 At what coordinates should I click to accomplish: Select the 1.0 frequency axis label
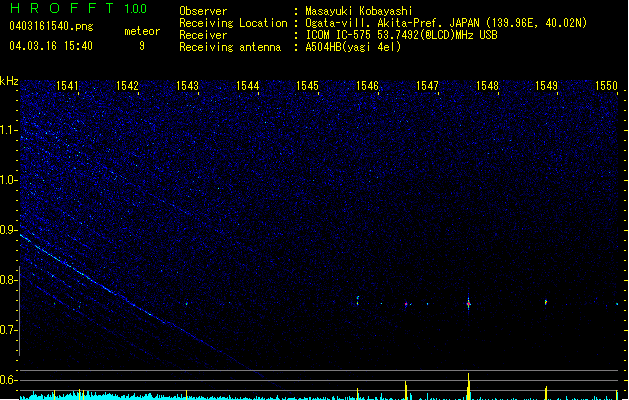click(x=9, y=180)
